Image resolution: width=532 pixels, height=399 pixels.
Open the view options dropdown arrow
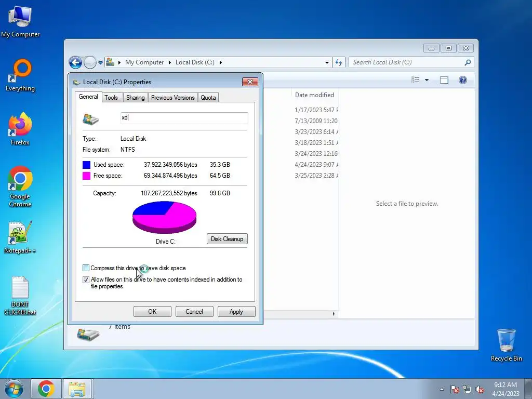pyautogui.click(x=427, y=80)
